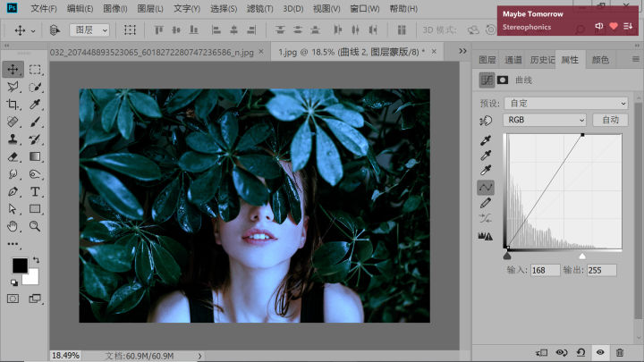
Task: Toggle layer visibility eye in Properties panel
Action: [x=600, y=353]
